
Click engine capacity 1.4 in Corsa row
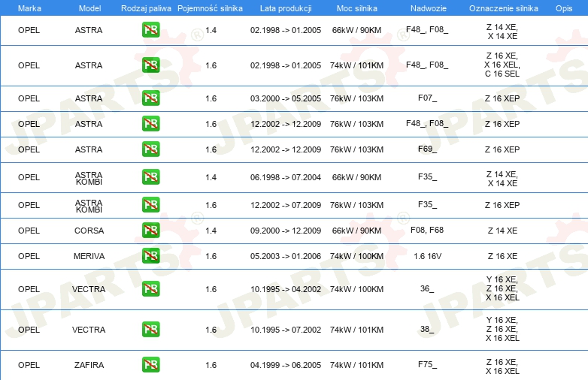tap(211, 231)
